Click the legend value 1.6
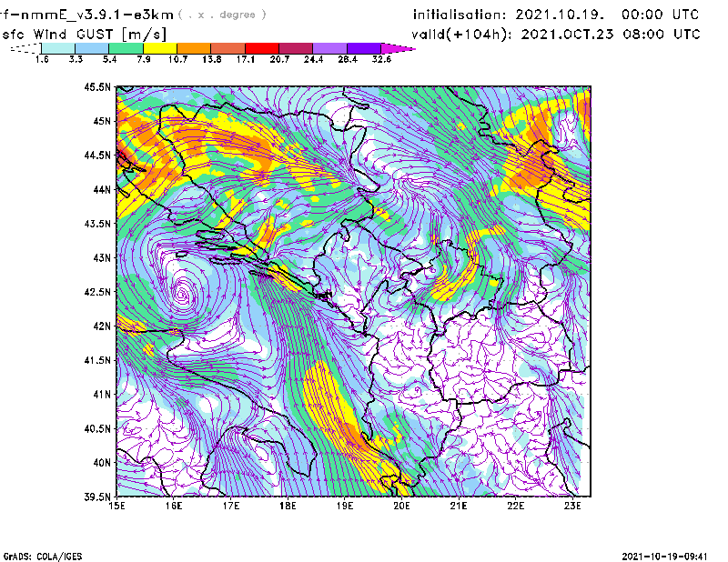 pos(42,59)
